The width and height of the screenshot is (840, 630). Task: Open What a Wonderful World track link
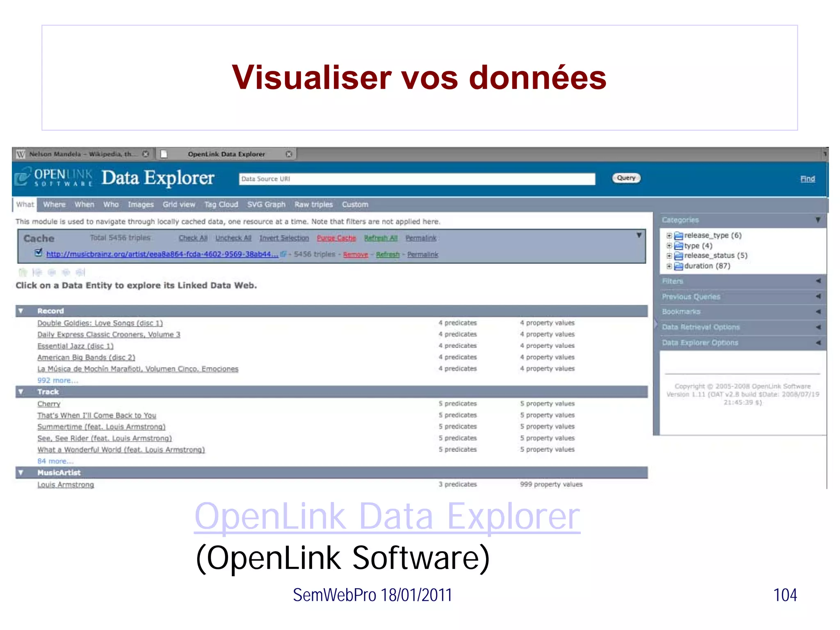point(121,450)
